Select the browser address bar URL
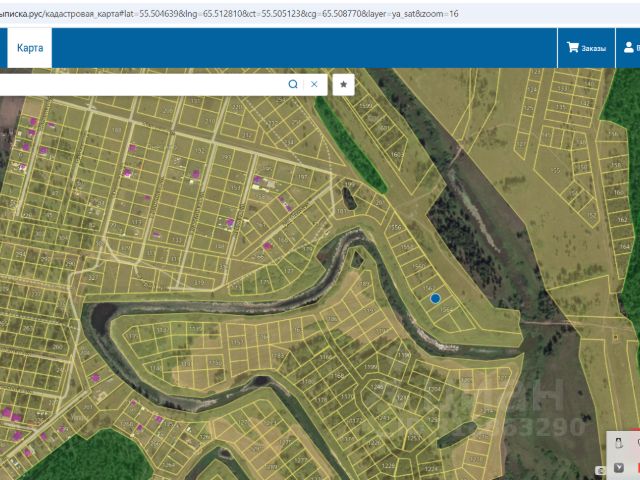 pyautogui.click(x=229, y=13)
